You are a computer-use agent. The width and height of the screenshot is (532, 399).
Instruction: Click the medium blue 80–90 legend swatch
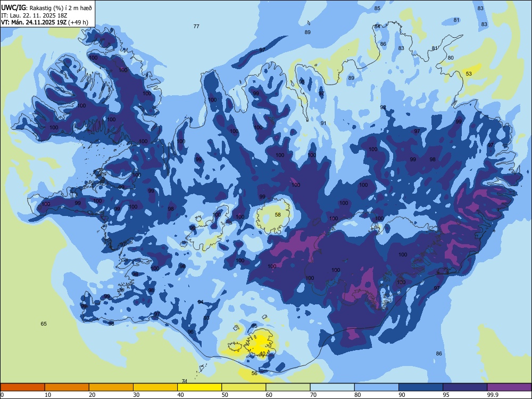[x=377, y=387]
